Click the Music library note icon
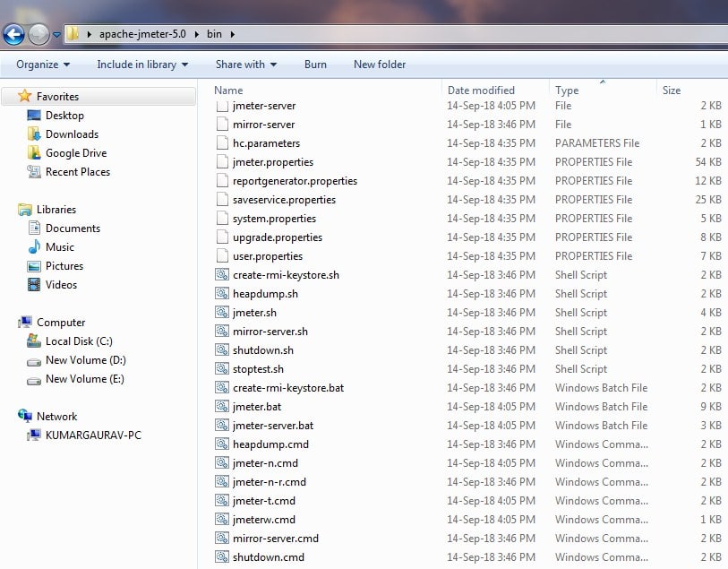Image resolution: width=728 pixels, height=569 pixels. click(34, 246)
